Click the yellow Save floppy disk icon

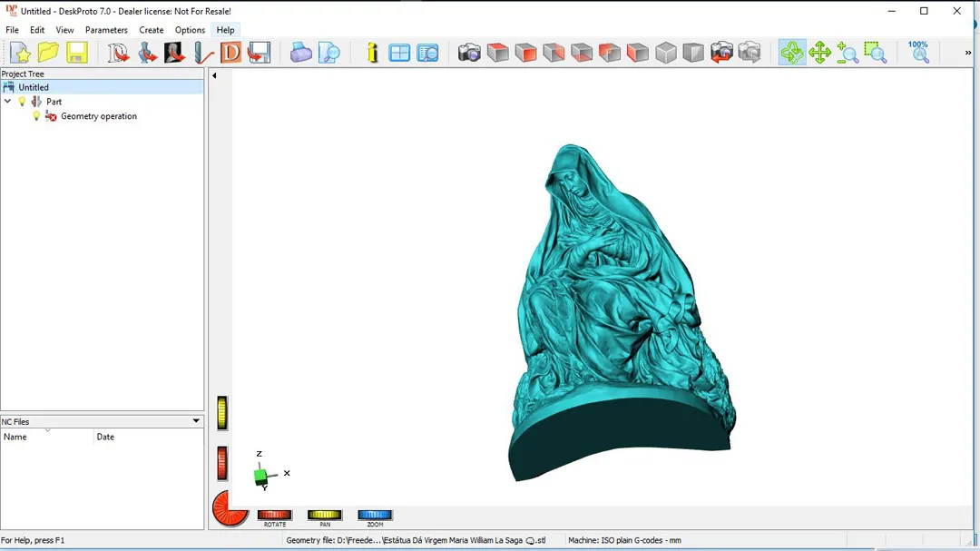[x=77, y=54]
